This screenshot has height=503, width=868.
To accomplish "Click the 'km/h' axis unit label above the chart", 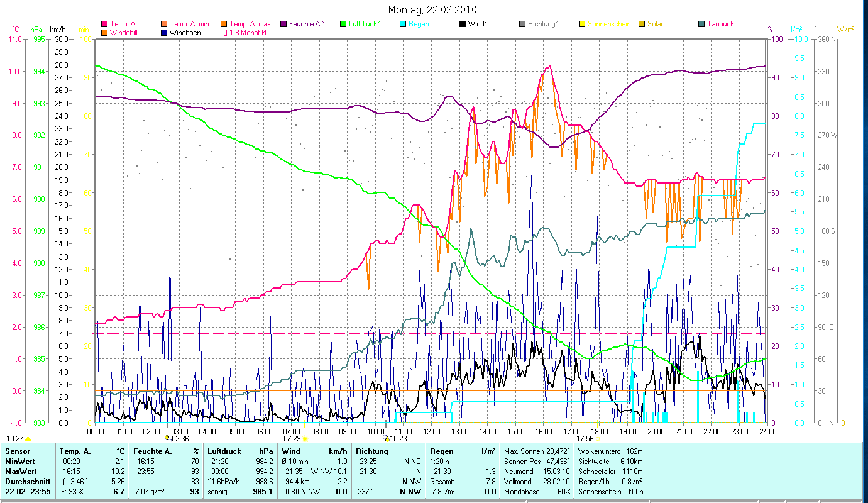I will tap(57, 30).
